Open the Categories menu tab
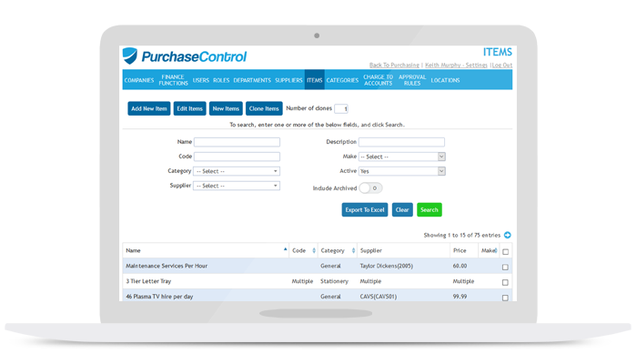The height and width of the screenshot is (364, 637). 342,80
